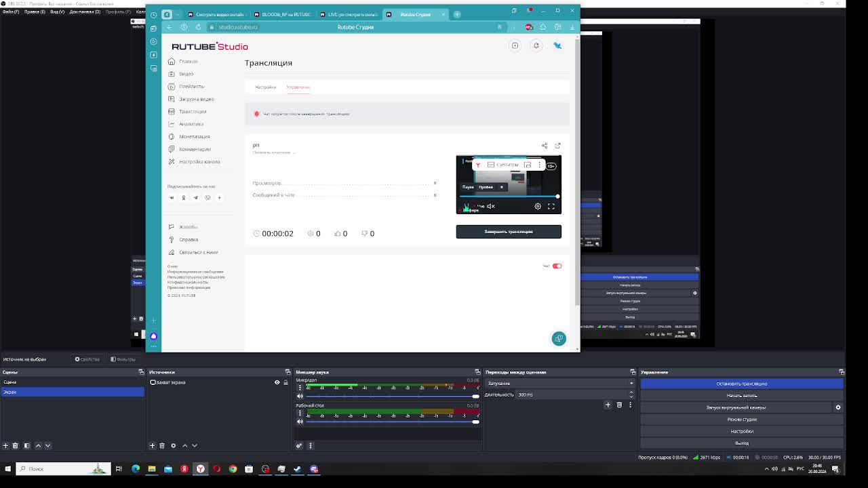Seek on the stream preview progress bar

[509, 197]
